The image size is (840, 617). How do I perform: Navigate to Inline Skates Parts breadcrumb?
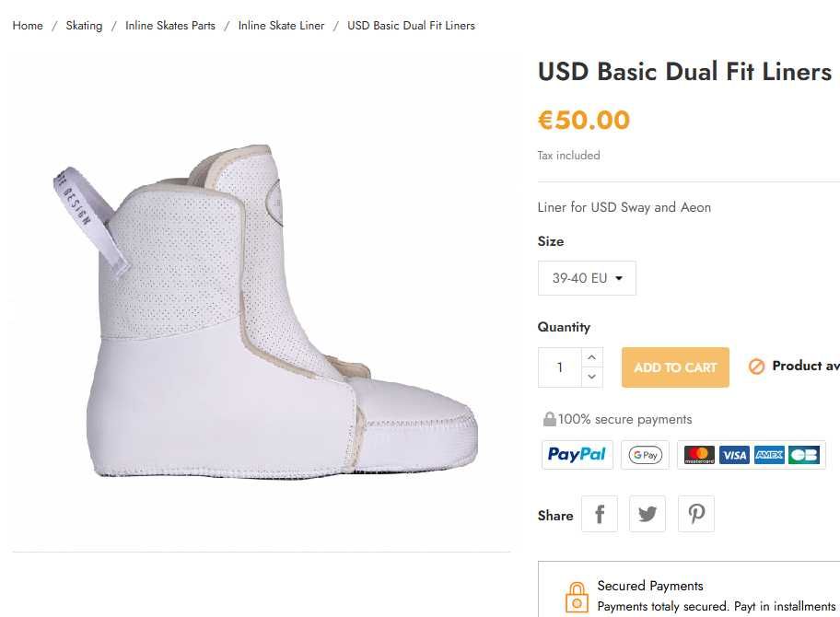pos(170,26)
